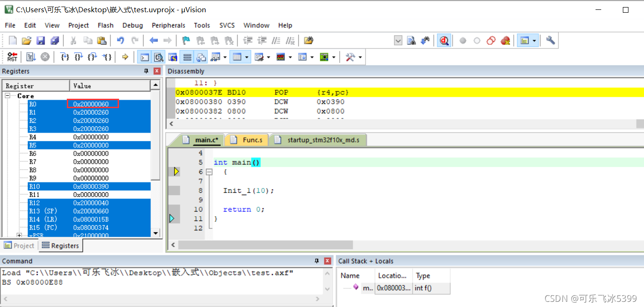This screenshot has height=307, width=644.
Task: Open the Analysis Windows dropdown arrow
Action: (290, 57)
